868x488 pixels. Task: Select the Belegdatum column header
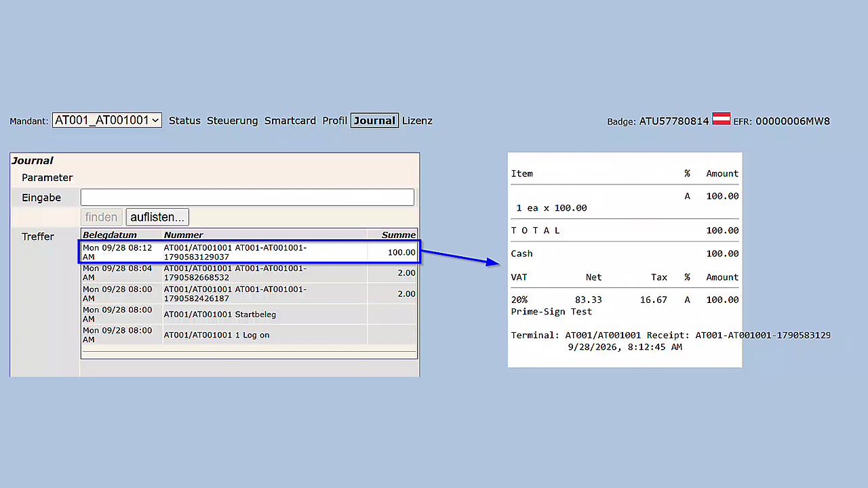110,235
